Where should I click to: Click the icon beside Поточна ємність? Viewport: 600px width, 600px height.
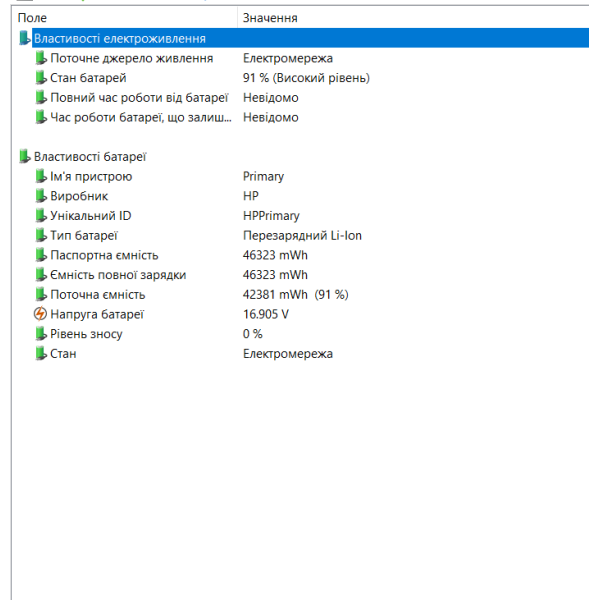point(41,295)
